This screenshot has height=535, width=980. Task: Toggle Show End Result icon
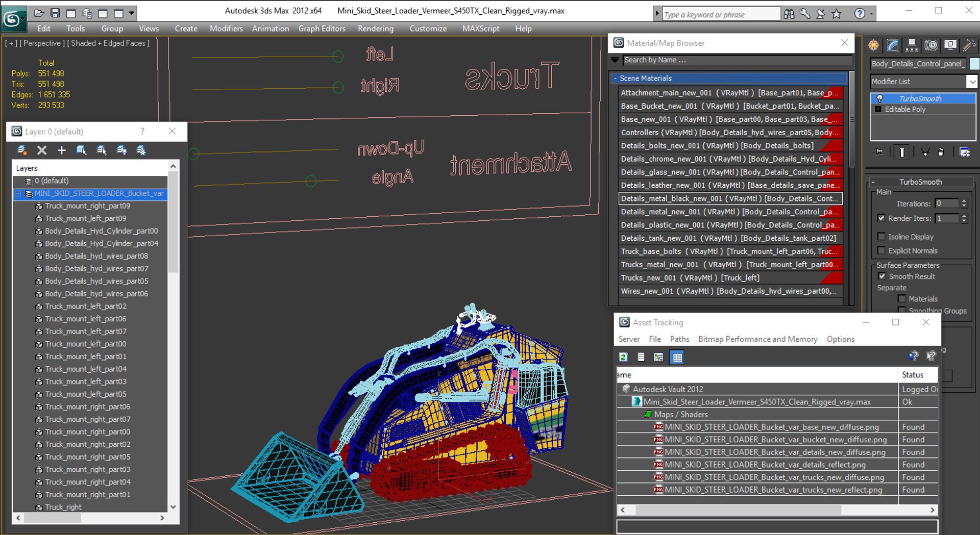click(902, 152)
